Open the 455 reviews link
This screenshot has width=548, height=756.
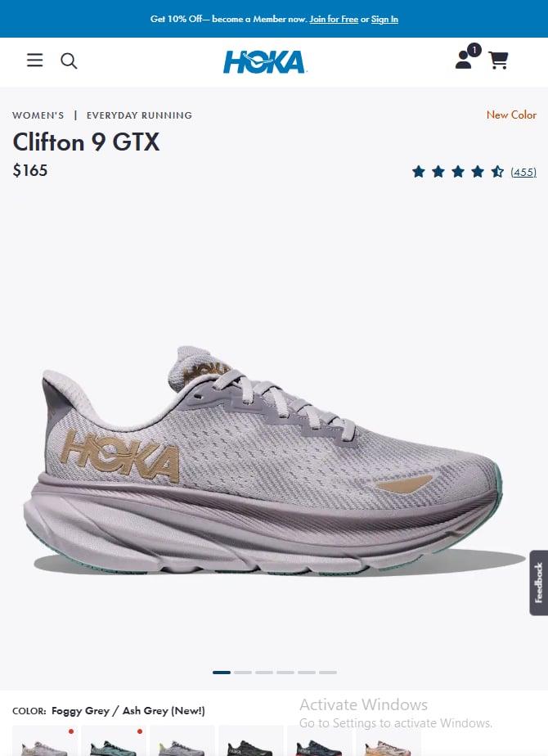coord(523,172)
